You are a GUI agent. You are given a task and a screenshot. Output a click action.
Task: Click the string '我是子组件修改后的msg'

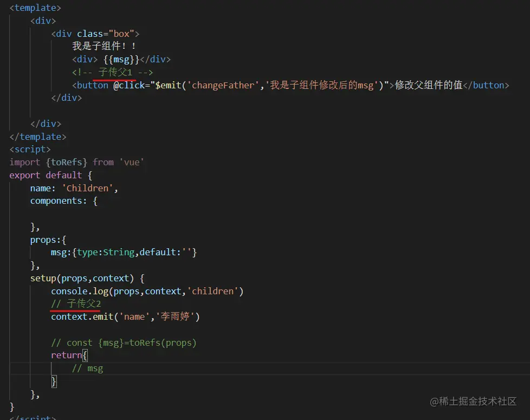click(x=321, y=85)
